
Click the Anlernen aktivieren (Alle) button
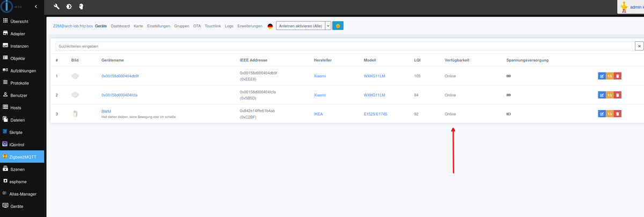point(301,26)
